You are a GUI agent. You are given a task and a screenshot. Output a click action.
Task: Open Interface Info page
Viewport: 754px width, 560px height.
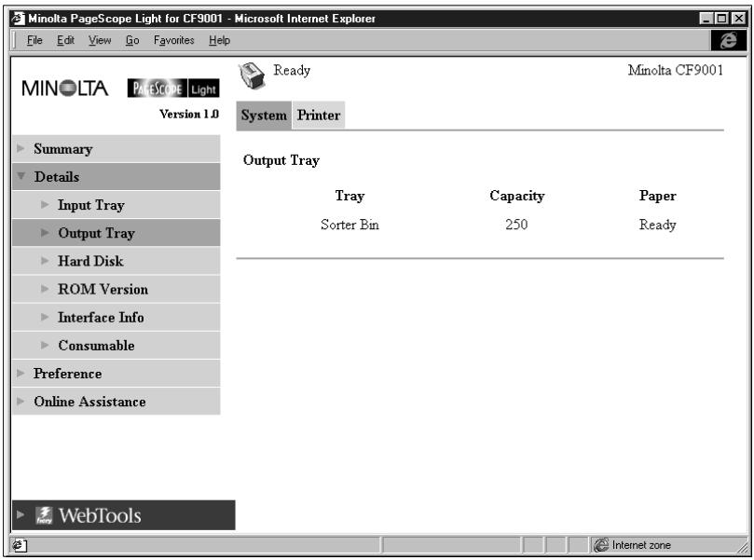point(117,317)
